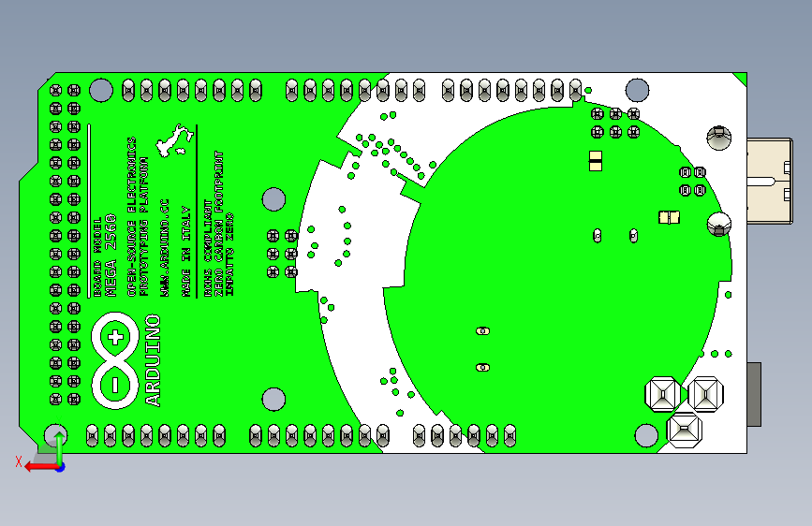Viewport: 812px width, 526px height.
Task: Select the dark gray power jack block
Action: pyautogui.click(x=754, y=395)
